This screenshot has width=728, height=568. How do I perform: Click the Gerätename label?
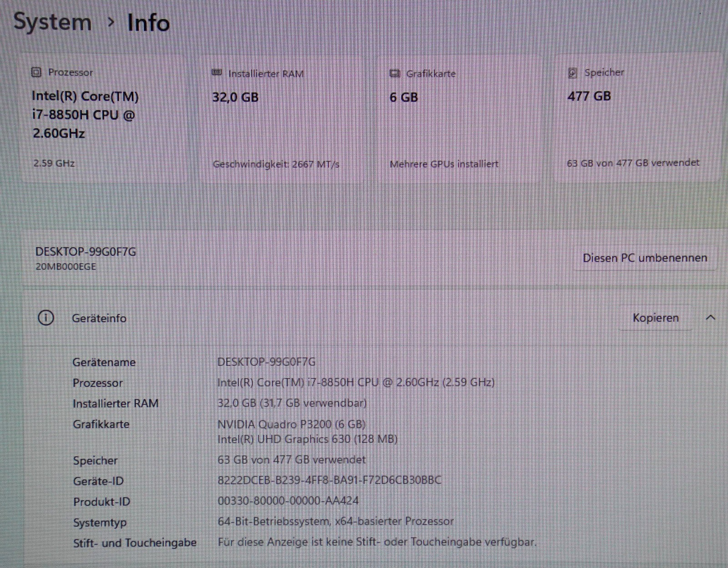(x=104, y=362)
